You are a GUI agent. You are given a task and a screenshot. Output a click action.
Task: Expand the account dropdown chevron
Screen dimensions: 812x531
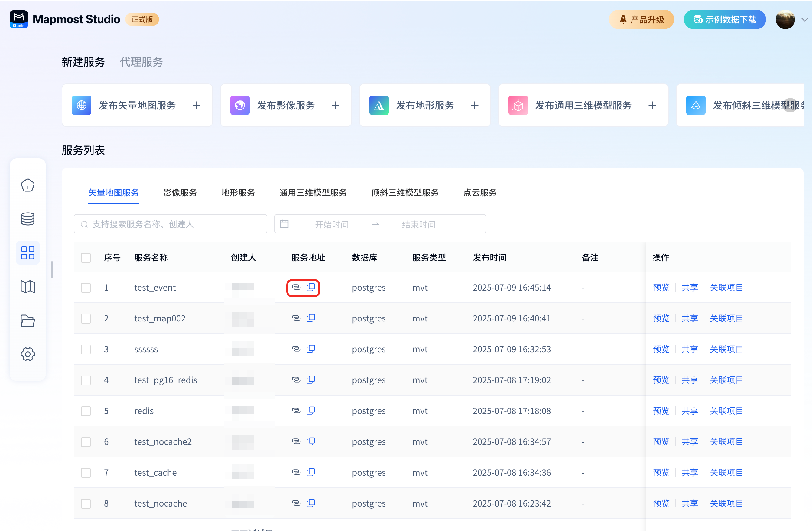coord(804,19)
